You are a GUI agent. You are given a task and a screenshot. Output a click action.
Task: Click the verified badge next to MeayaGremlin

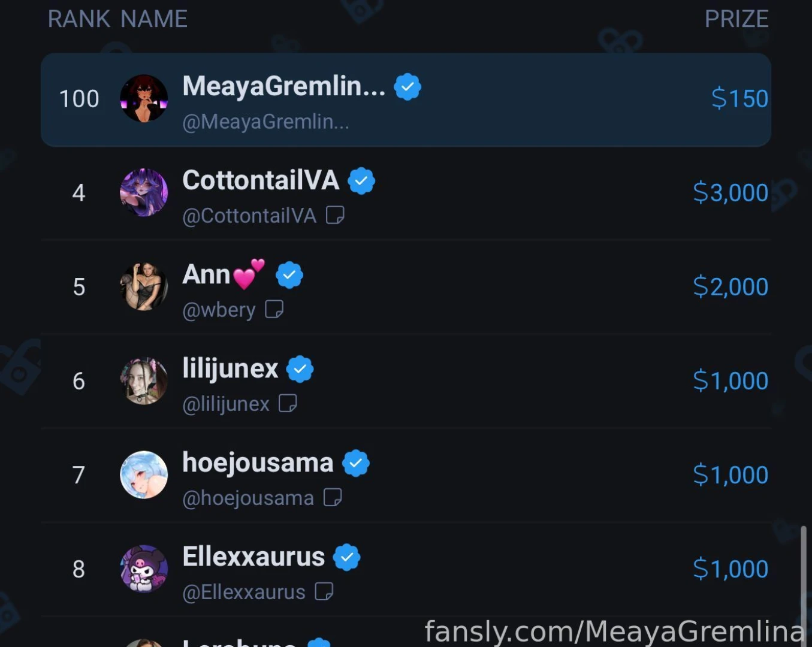point(407,87)
